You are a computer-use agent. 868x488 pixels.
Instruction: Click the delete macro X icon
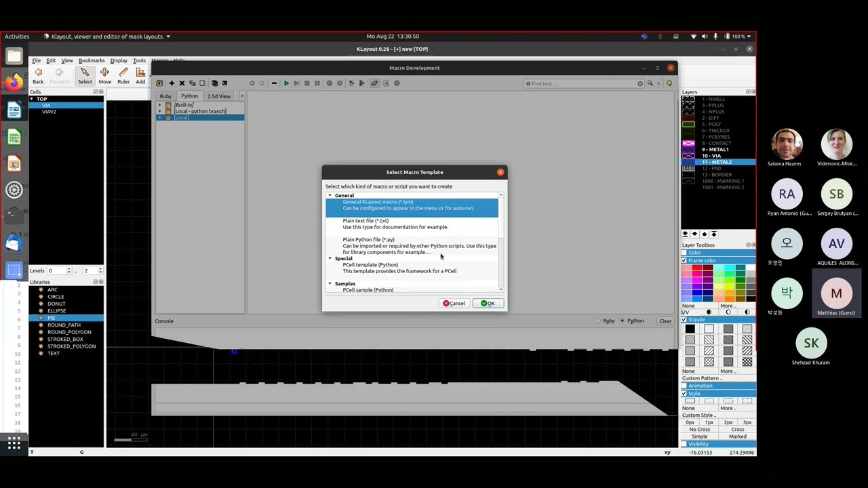182,83
